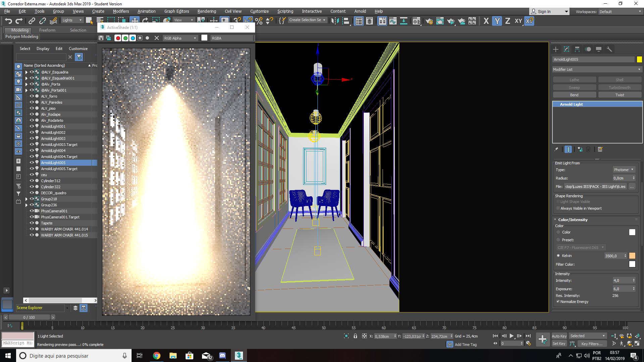
Task: Jump to the animation start frame
Action: tap(495, 336)
